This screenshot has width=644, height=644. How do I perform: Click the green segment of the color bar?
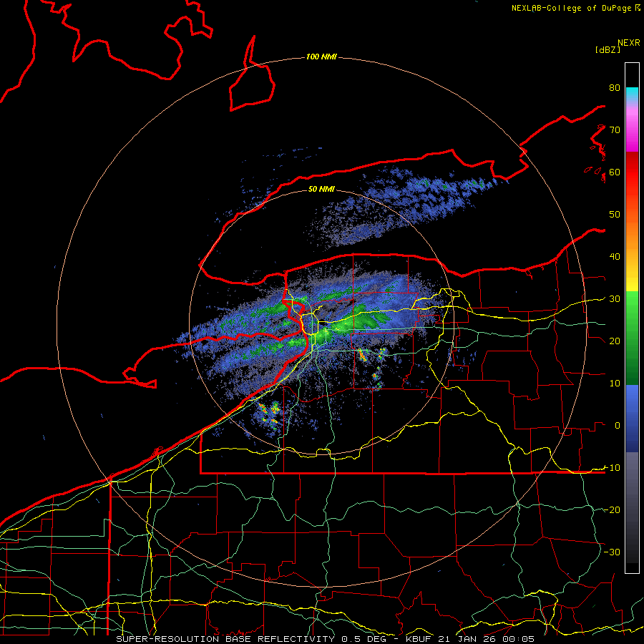tap(632, 338)
